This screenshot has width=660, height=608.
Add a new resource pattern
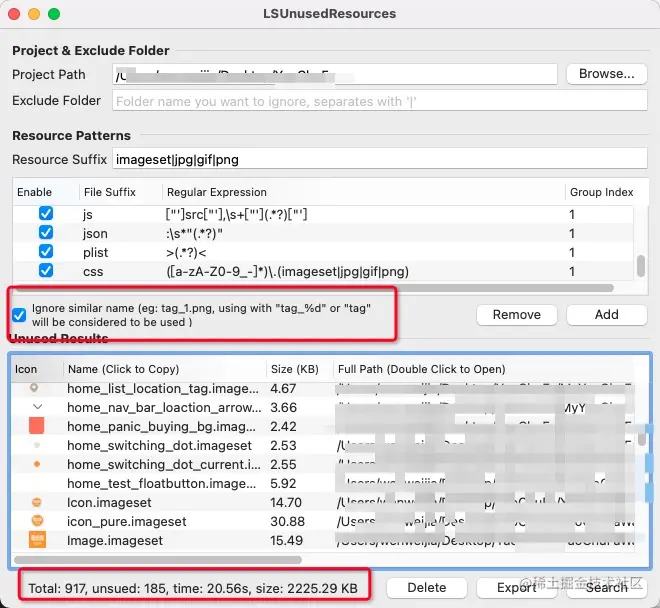[x=606, y=315]
